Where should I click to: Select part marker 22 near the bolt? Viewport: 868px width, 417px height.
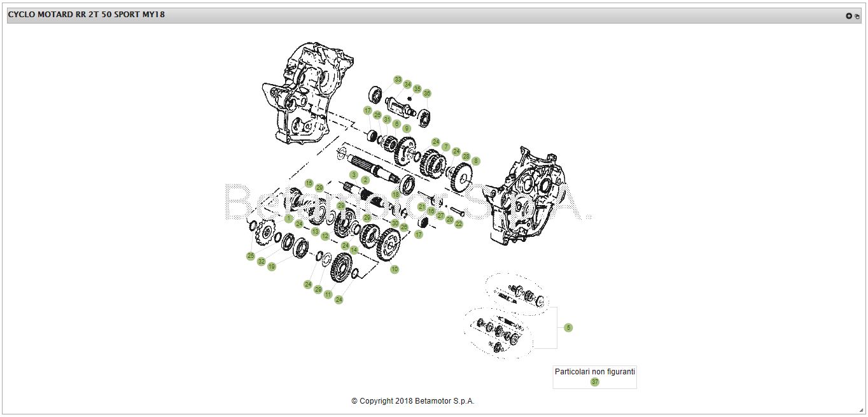click(459, 224)
